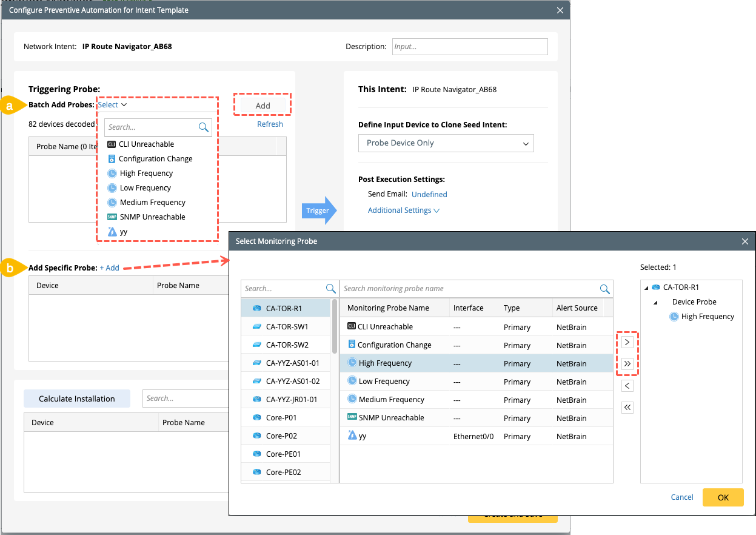Click the Configuration Change icon in batch dropdown

pos(112,159)
